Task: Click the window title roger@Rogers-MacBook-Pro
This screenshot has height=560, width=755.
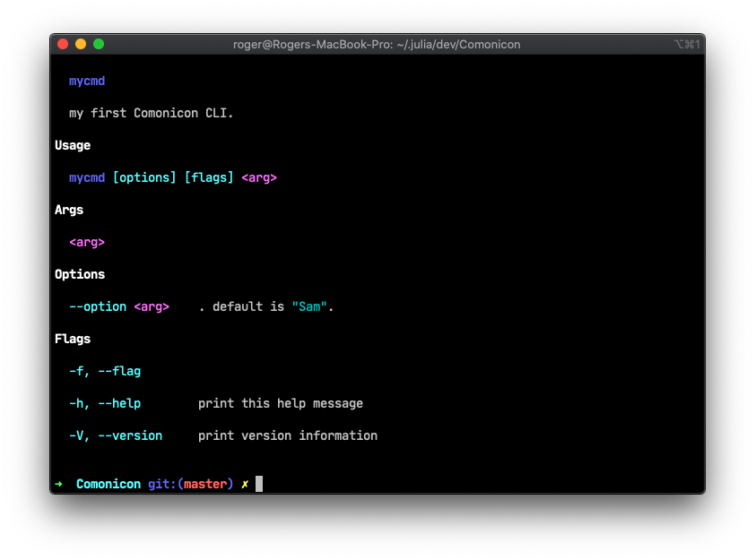Action: (x=377, y=45)
